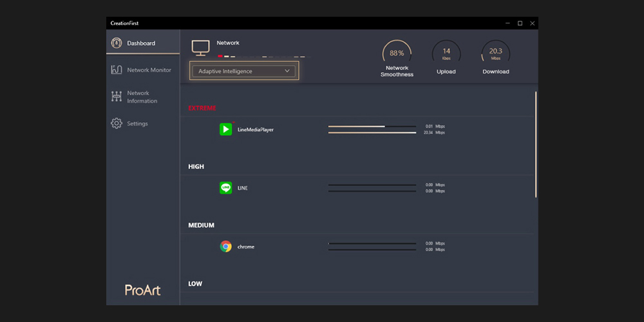Go to Network Information section
644x322 pixels.
(x=142, y=97)
